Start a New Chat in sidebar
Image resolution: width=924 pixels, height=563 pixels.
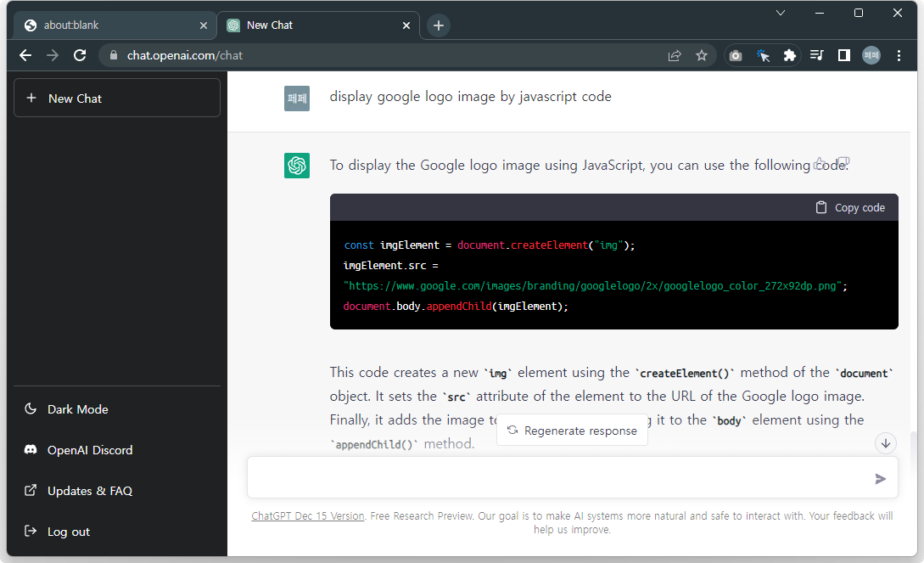point(117,98)
